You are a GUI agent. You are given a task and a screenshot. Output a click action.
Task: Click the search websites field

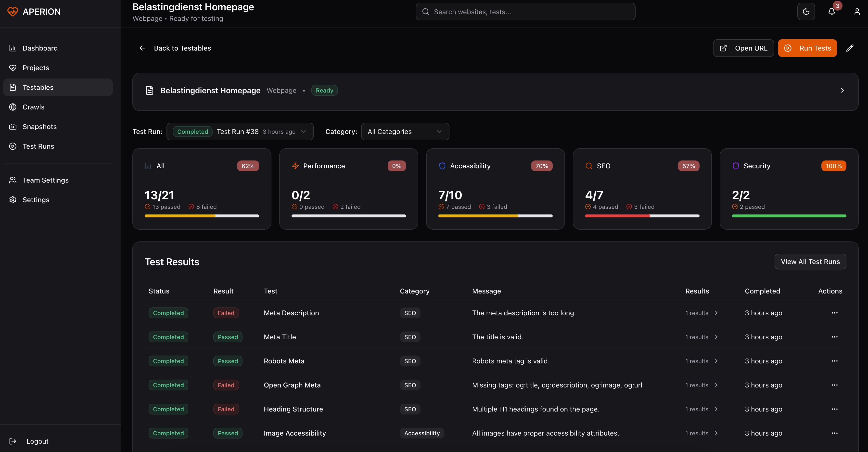[x=525, y=12]
